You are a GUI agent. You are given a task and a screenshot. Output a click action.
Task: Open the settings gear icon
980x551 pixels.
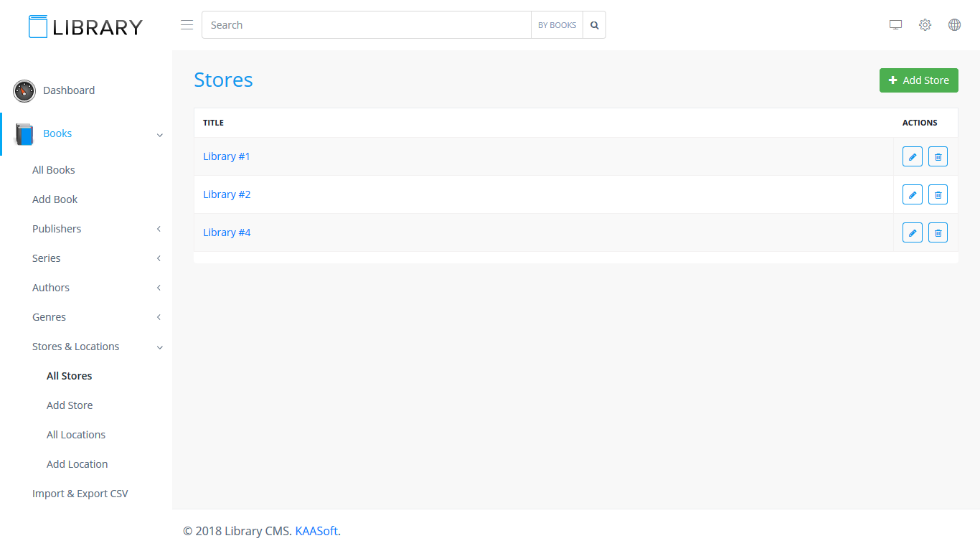pos(925,25)
